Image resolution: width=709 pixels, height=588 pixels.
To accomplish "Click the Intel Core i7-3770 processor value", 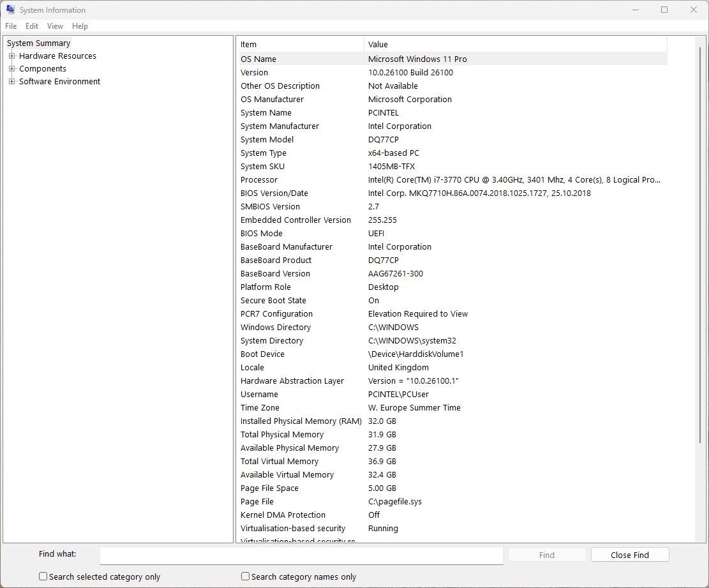I will click(514, 179).
